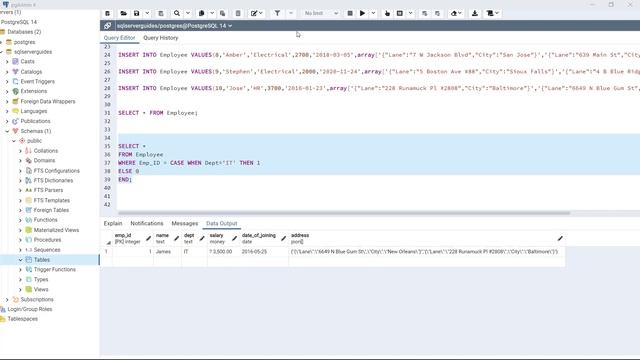This screenshot has height=360, width=640.
Task: Collapse the Tables node arrow
Action: [x=20, y=260]
